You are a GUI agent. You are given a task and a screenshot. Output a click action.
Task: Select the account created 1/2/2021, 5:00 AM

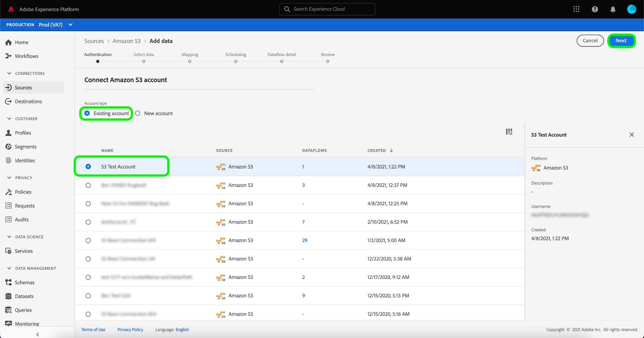[88, 241]
